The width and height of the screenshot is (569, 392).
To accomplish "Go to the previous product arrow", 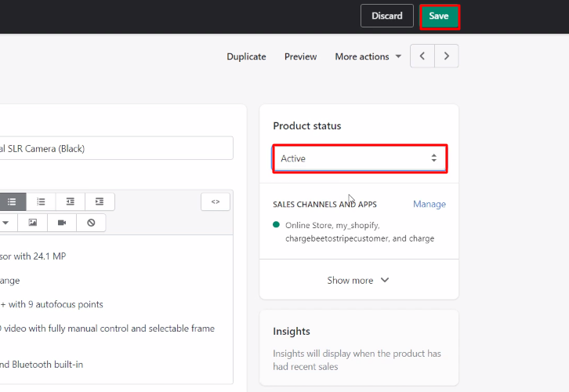I will [x=422, y=56].
